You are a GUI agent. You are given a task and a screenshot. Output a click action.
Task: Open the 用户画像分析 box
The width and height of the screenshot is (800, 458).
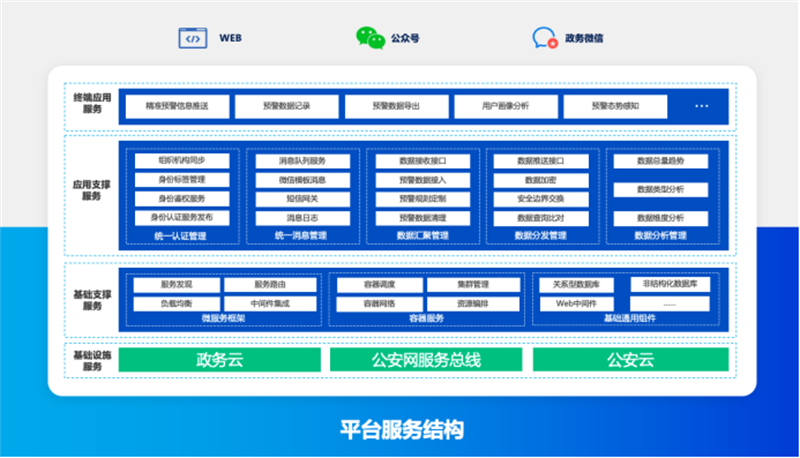pyautogui.click(x=505, y=106)
